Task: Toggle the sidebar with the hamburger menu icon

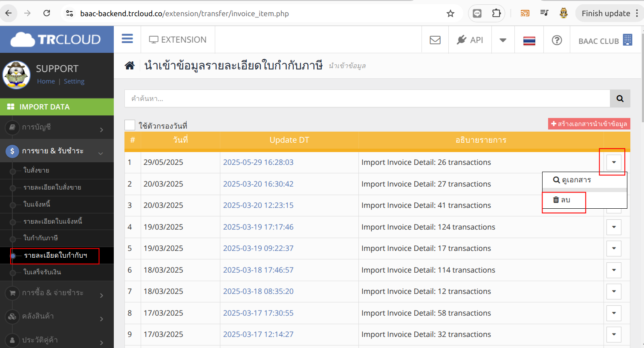Action: [127, 39]
